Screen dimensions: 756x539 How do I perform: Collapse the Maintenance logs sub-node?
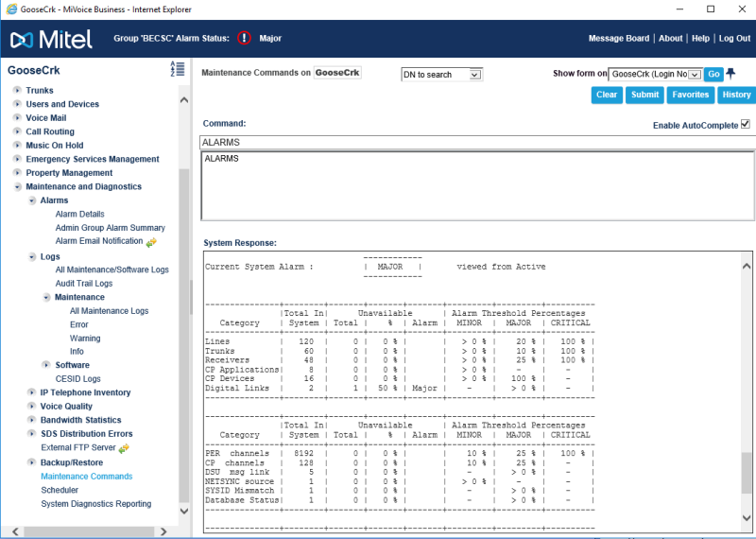46,297
